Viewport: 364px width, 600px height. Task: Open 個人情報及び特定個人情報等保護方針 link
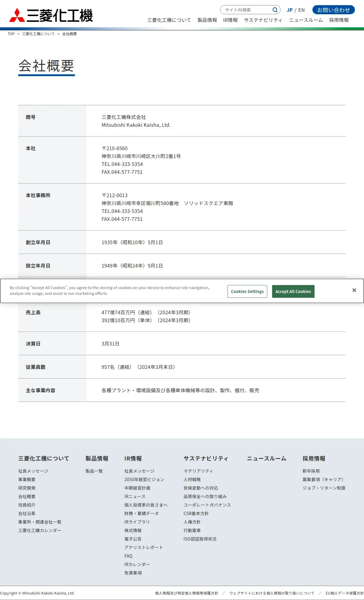click(x=187, y=593)
